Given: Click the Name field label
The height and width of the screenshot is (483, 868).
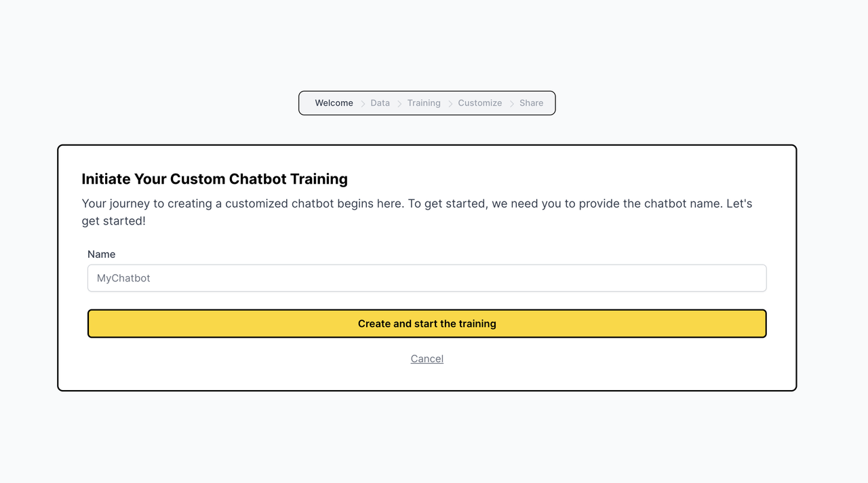Looking at the screenshot, I should 102,254.
